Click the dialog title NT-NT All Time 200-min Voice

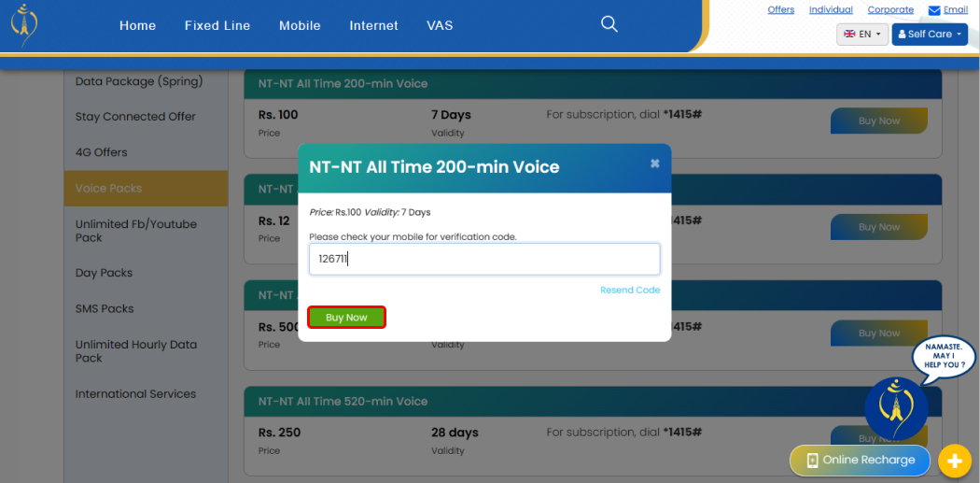click(x=434, y=167)
